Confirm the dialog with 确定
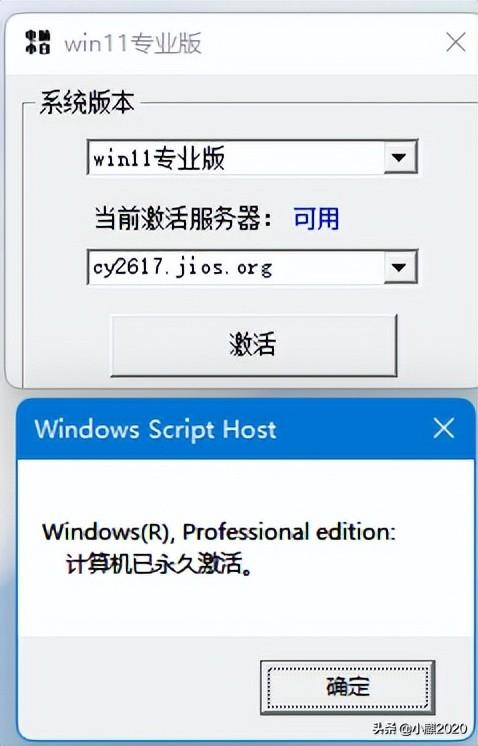The width and height of the screenshot is (478, 746). (x=348, y=687)
